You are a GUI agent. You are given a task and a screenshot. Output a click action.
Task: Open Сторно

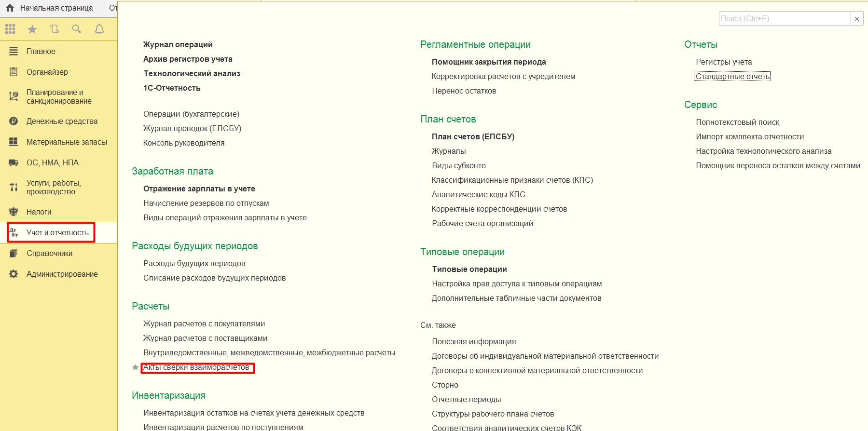[445, 385]
